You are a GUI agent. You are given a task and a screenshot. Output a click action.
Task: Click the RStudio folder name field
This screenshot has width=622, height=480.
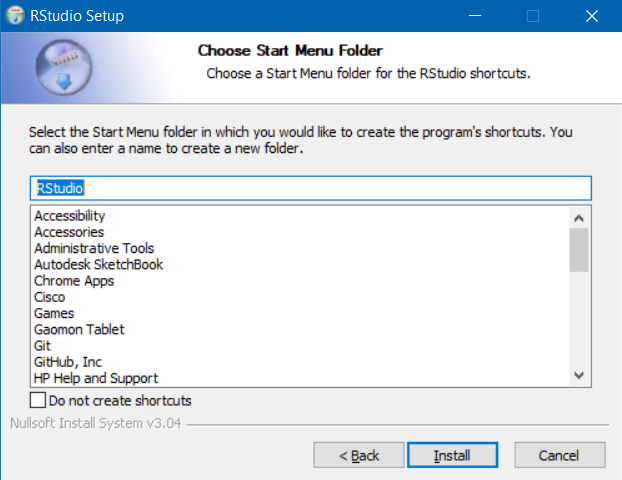311,188
